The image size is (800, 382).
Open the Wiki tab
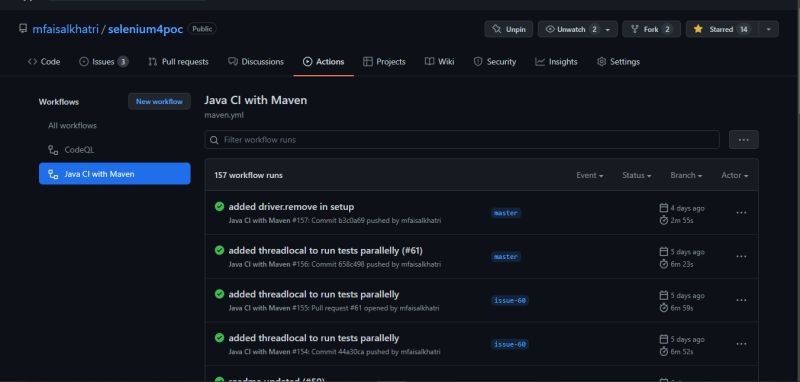(439, 62)
